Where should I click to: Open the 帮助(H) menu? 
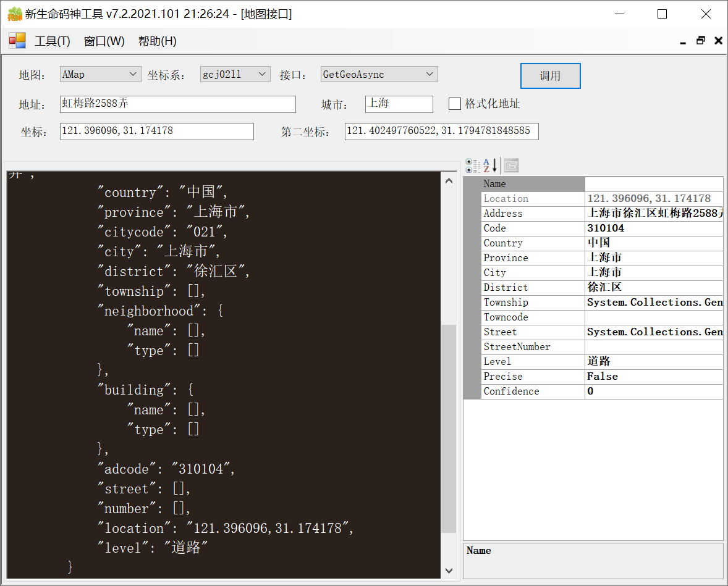pyautogui.click(x=158, y=41)
